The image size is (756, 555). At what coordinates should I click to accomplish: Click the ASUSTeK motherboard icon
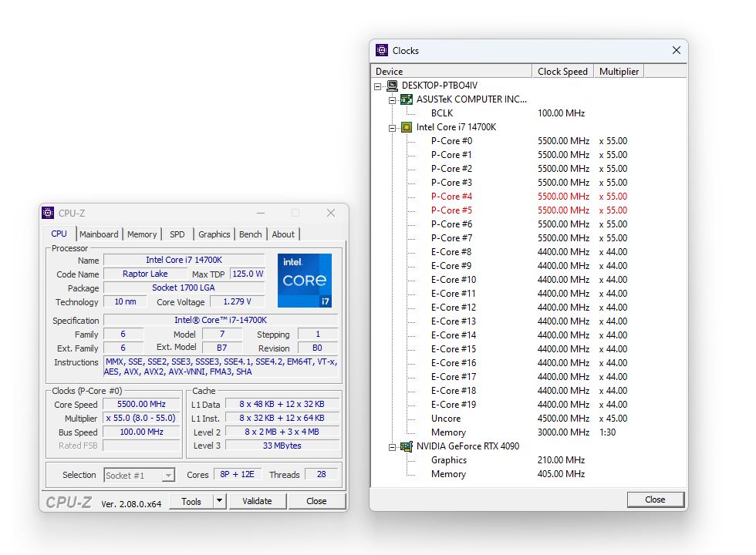407,99
